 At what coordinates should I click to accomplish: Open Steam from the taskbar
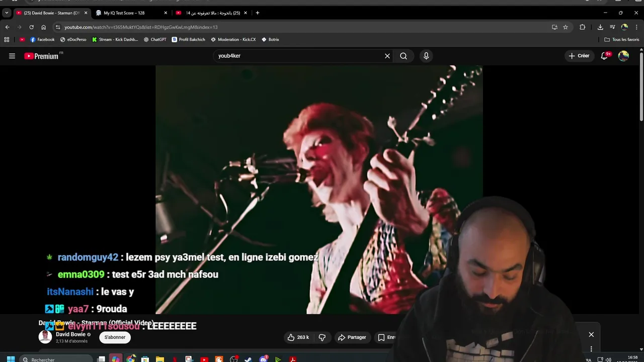pyautogui.click(x=248, y=359)
